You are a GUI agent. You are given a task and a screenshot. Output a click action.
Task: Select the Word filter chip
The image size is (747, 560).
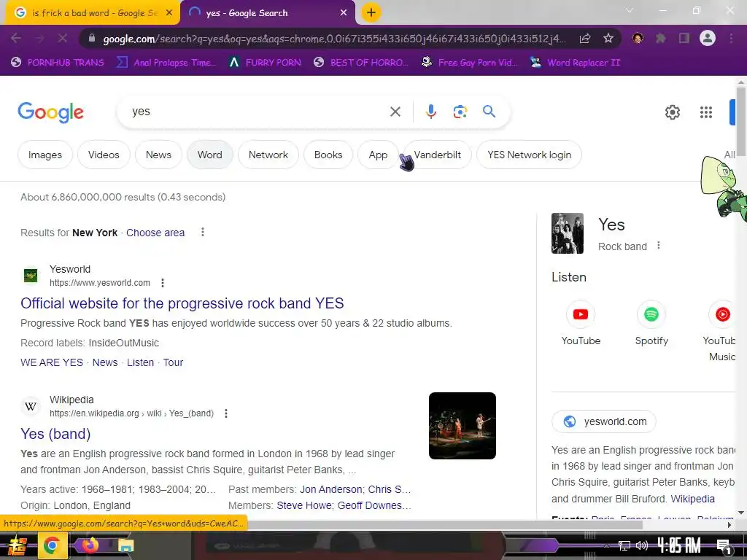(209, 155)
